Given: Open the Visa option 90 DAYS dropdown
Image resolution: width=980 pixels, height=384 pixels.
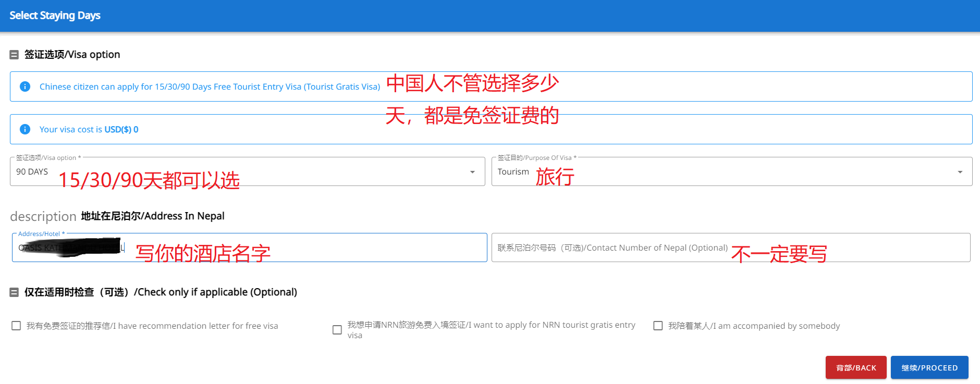Looking at the screenshot, I should (x=247, y=171).
